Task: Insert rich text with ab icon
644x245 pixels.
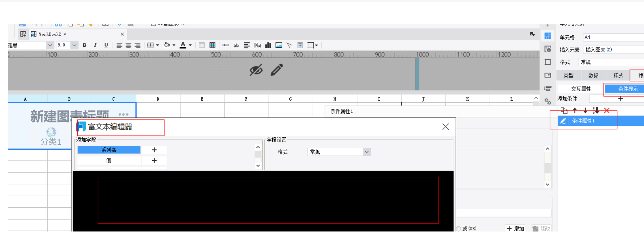Action: [236, 45]
